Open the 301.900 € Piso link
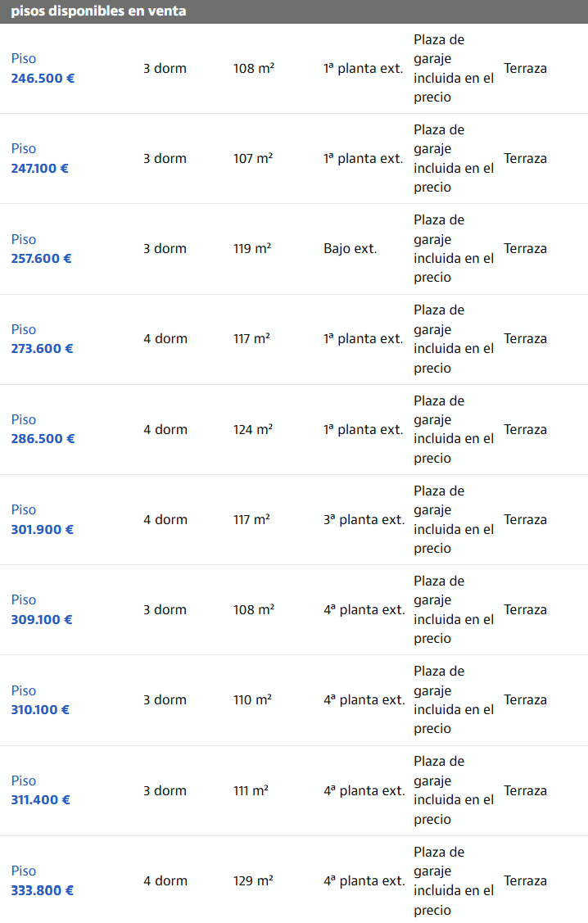 coord(42,520)
